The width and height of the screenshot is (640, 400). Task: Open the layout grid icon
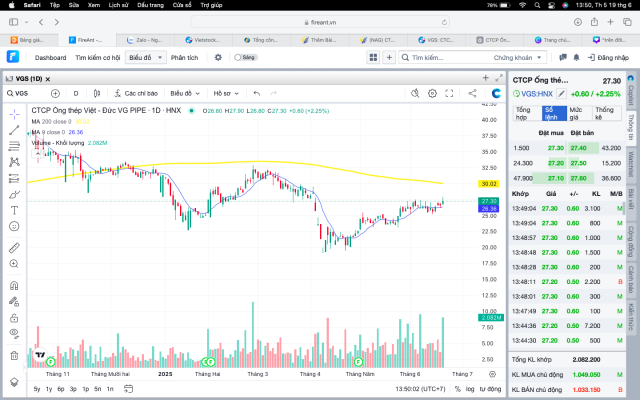click(x=373, y=58)
